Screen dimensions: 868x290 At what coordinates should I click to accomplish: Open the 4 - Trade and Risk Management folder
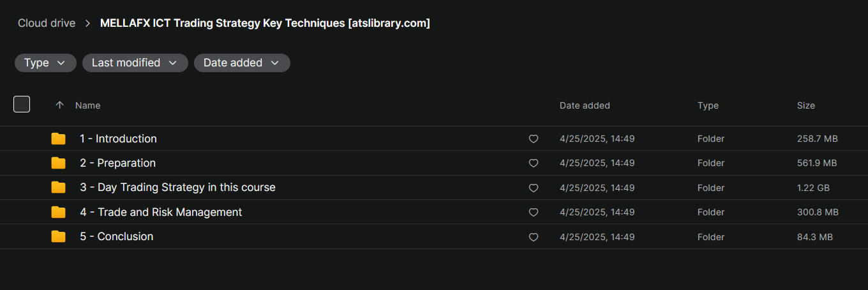coord(161,212)
